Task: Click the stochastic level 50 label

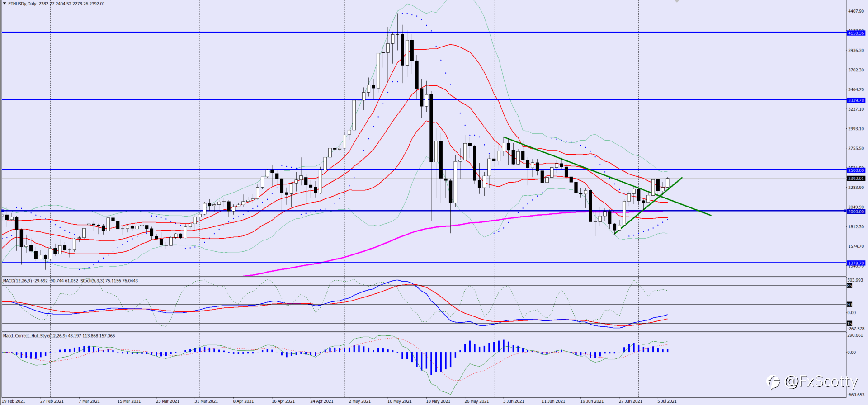Action: [x=849, y=305]
